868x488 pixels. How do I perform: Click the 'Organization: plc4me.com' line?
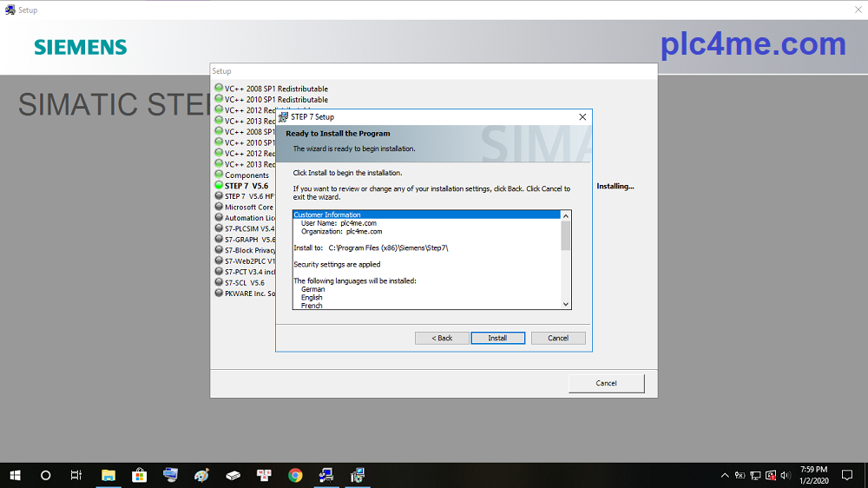tap(341, 232)
